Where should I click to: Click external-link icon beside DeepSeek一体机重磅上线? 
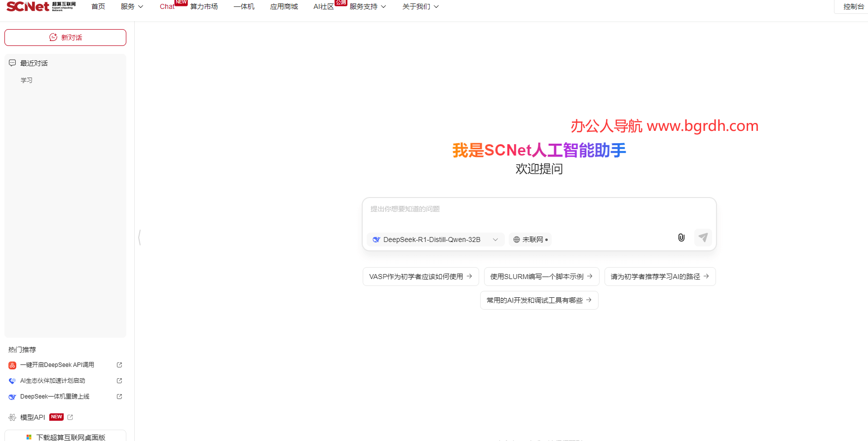point(119,397)
